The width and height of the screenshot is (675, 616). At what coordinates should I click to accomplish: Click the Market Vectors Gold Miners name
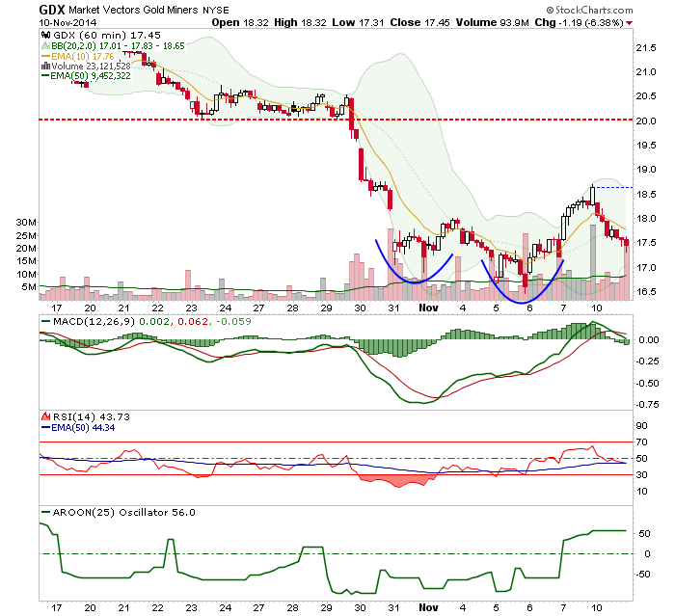pos(133,10)
